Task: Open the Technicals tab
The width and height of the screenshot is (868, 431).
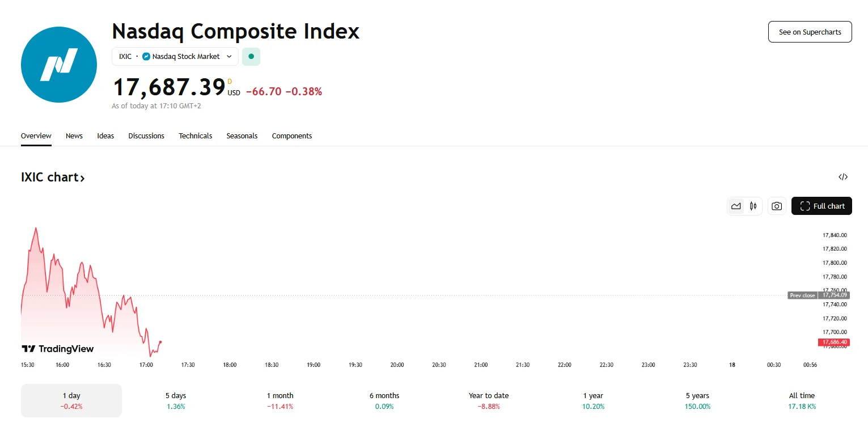Action: pyautogui.click(x=195, y=136)
